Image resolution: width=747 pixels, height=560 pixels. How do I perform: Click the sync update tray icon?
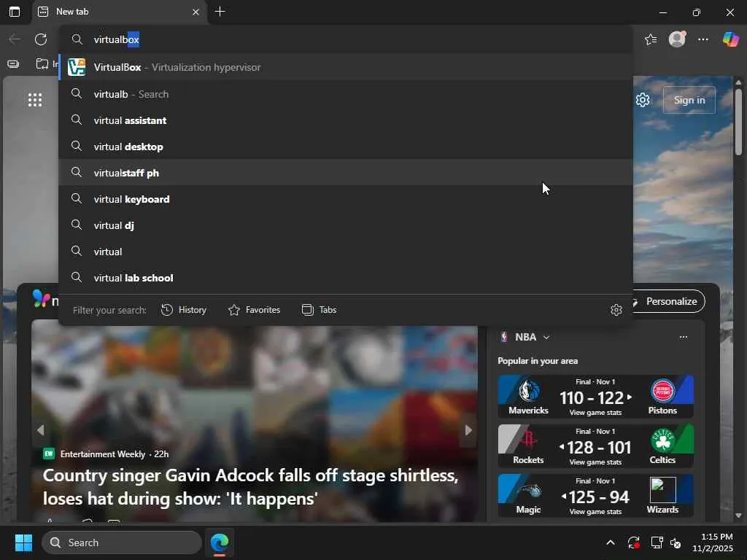634,542
